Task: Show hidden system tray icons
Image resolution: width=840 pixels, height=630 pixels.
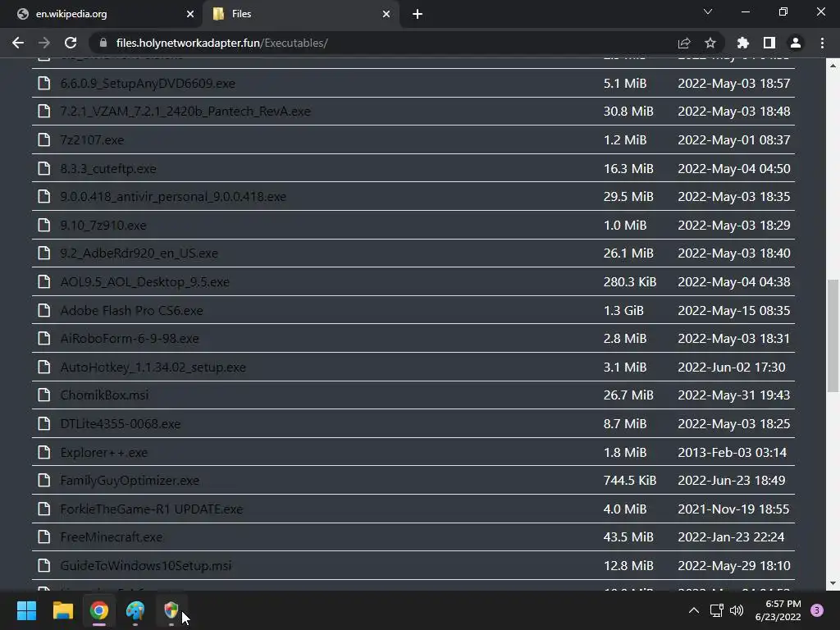Action: coord(694,610)
